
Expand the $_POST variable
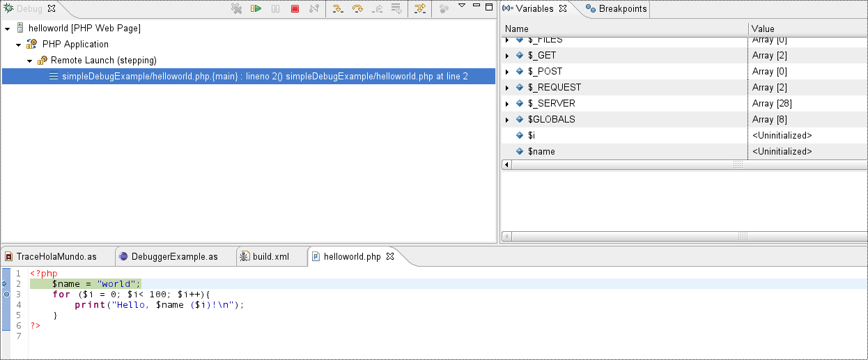click(x=507, y=72)
